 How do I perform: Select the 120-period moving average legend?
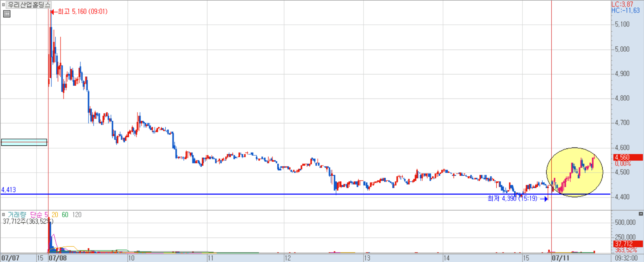pos(77,215)
